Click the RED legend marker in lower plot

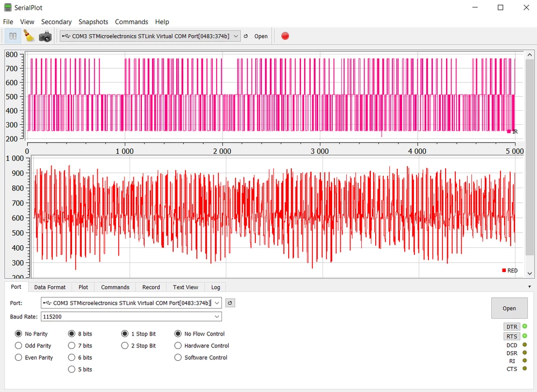click(x=504, y=270)
